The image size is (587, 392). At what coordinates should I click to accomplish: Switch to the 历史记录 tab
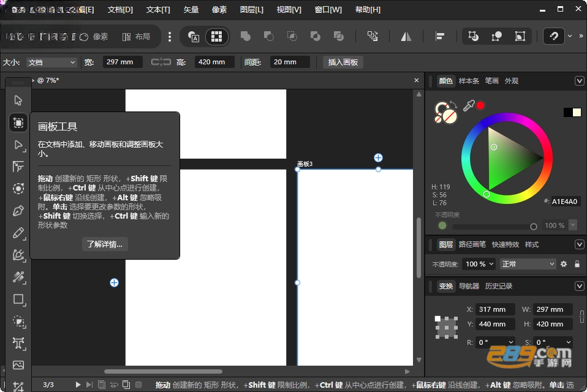click(499, 286)
